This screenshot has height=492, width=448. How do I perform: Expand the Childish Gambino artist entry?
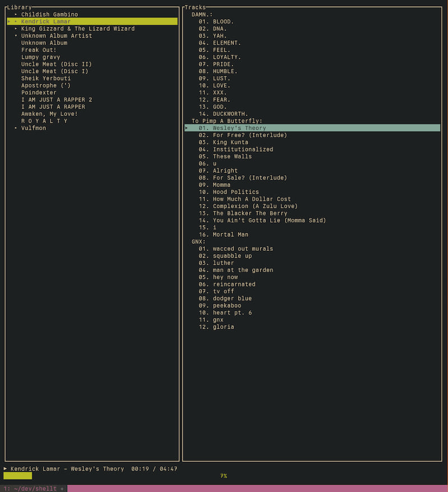click(15, 14)
